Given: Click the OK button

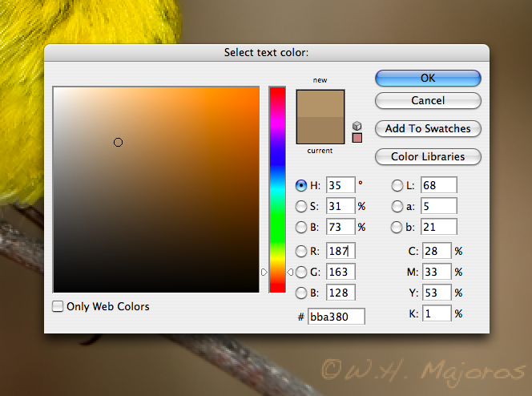Looking at the screenshot, I should (428, 78).
